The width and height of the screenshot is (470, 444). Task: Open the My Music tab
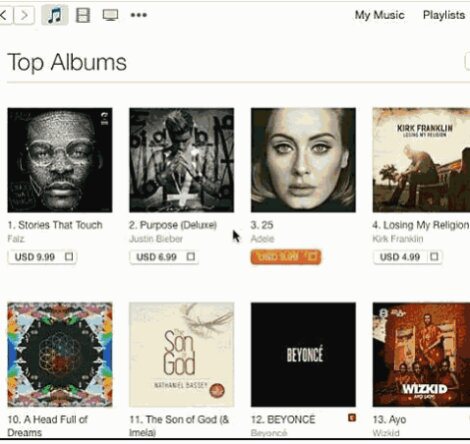(x=379, y=15)
